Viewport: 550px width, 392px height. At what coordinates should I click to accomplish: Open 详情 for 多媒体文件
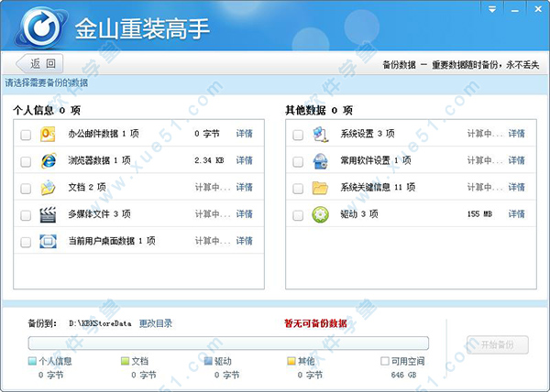244,214
